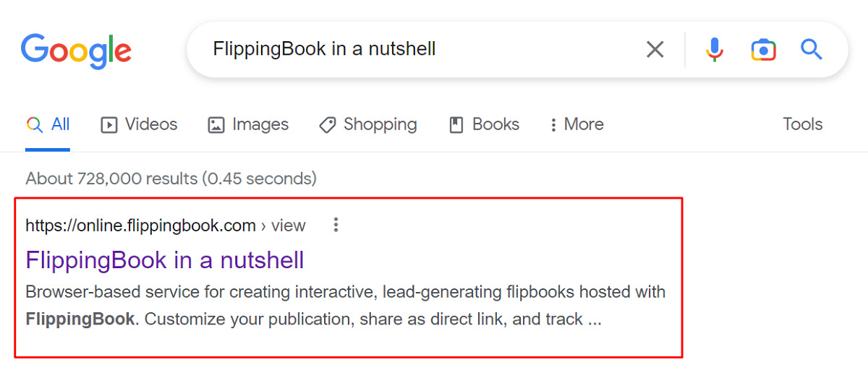Switch to the Videos tab
The height and width of the screenshot is (373, 868).
point(139,124)
